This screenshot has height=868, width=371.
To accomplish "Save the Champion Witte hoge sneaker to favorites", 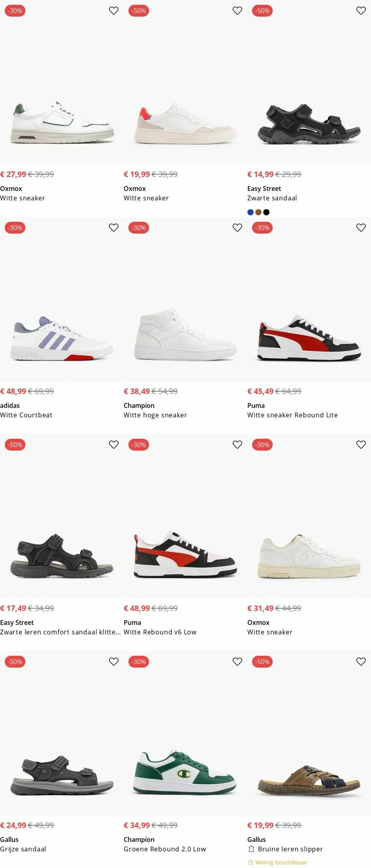I will click(237, 228).
